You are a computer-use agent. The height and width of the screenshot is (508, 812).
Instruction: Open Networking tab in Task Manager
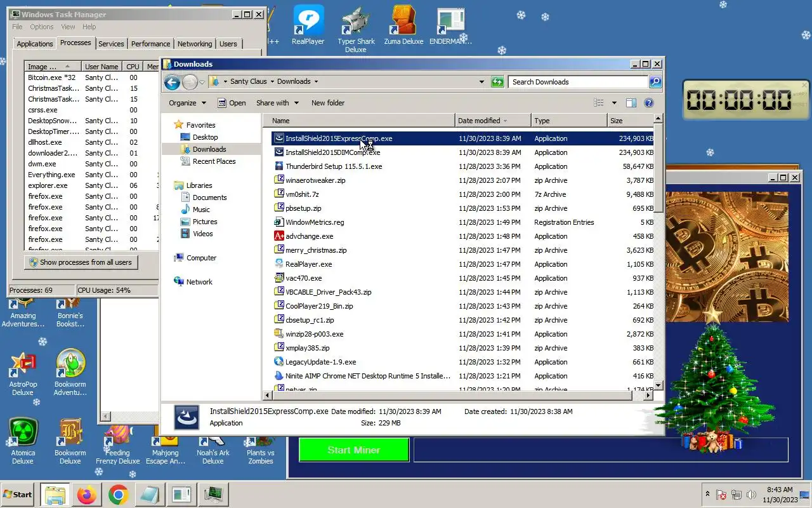195,44
